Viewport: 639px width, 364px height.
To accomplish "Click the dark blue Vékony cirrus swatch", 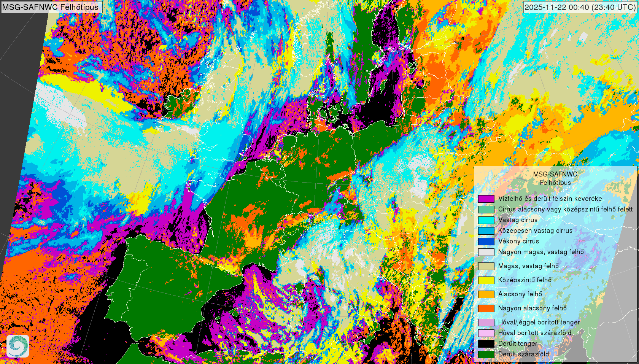I will click(x=486, y=241).
